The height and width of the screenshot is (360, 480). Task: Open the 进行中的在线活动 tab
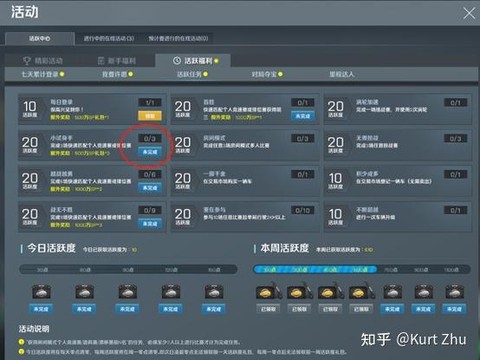(109, 39)
